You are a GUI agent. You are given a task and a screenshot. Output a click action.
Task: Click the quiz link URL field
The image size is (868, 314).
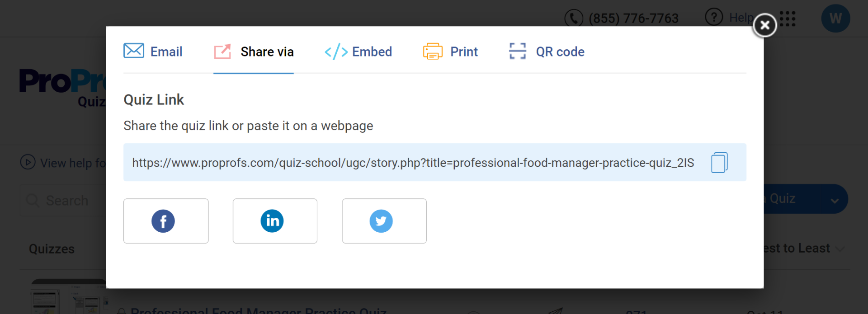point(412,163)
